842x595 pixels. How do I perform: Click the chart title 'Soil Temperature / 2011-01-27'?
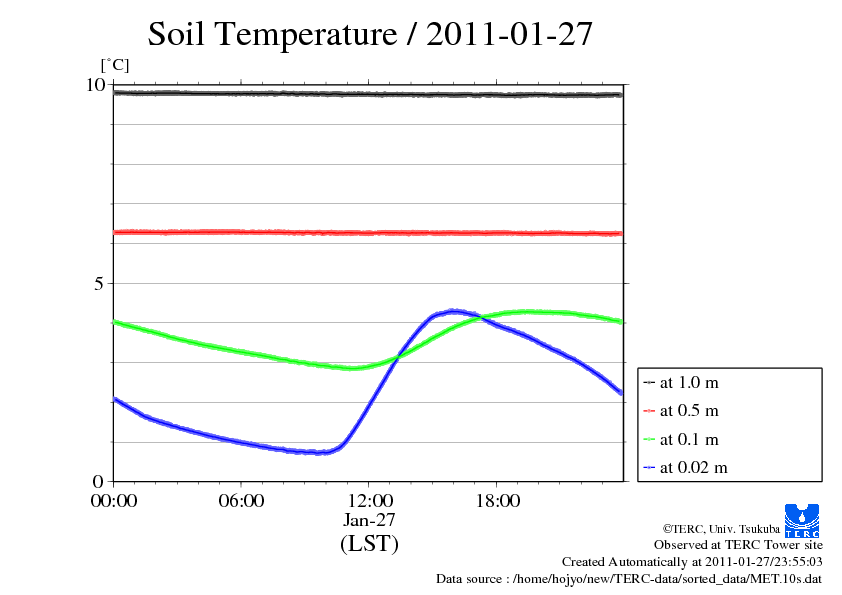(370, 34)
